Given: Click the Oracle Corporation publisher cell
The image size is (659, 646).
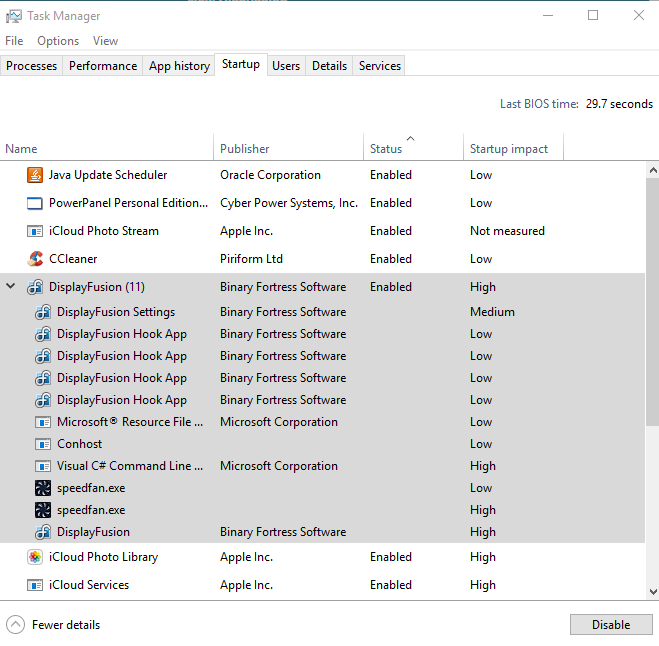Looking at the screenshot, I should point(270,175).
